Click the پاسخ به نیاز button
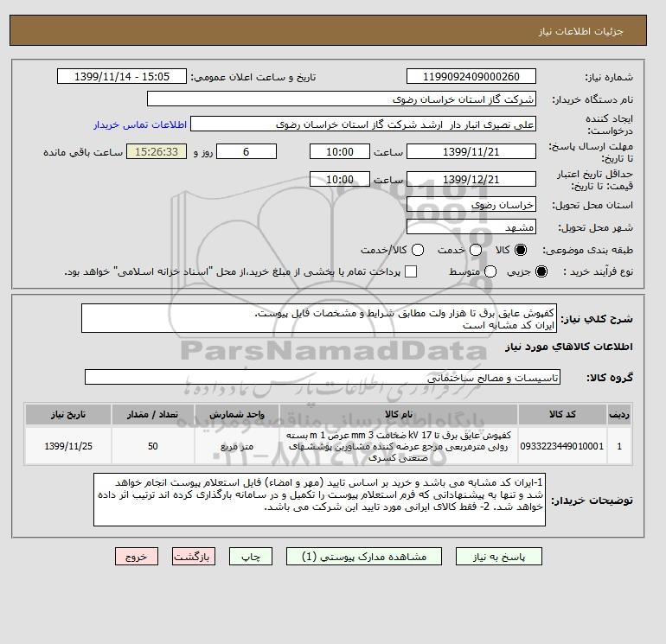666x644 pixels. click(x=499, y=557)
